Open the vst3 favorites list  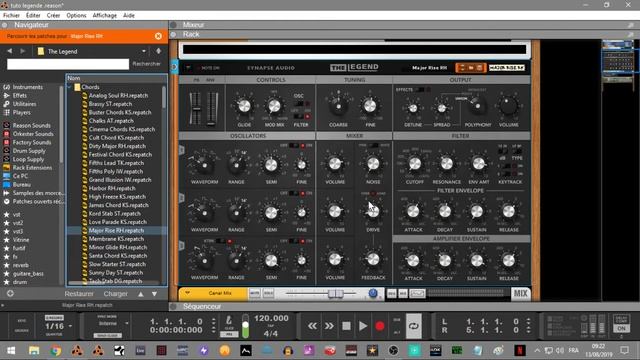[18, 231]
